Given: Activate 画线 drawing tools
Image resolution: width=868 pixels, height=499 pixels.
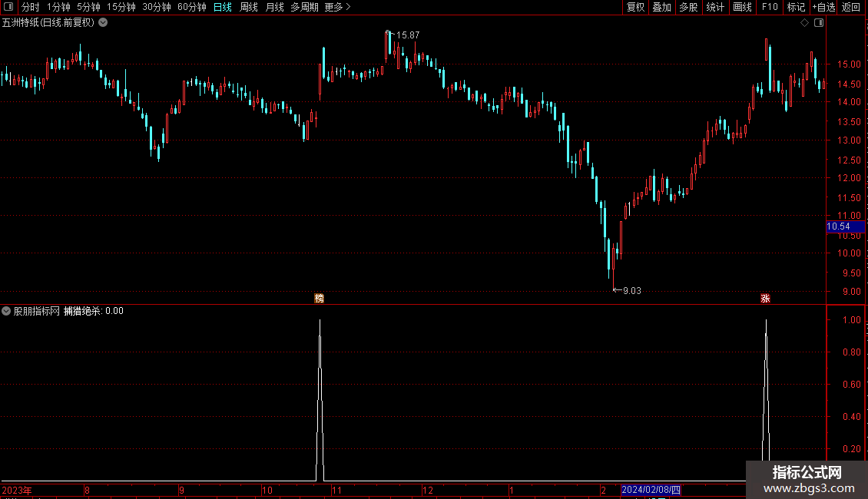Looking at the screenshot, I should (742, 7).
